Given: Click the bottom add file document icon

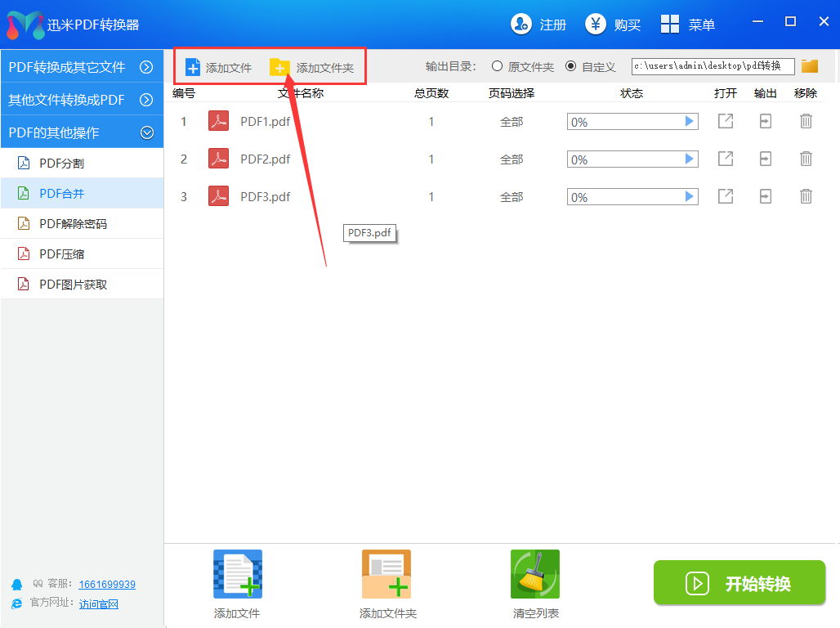Looking at the screenshot, I should point(237,574).
